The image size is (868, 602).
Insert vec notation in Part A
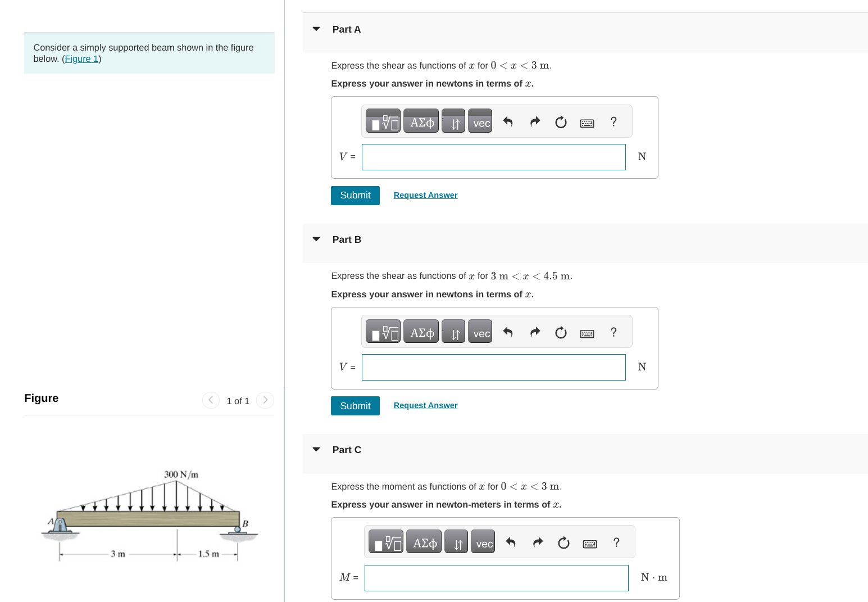click(x=480, y=121)
